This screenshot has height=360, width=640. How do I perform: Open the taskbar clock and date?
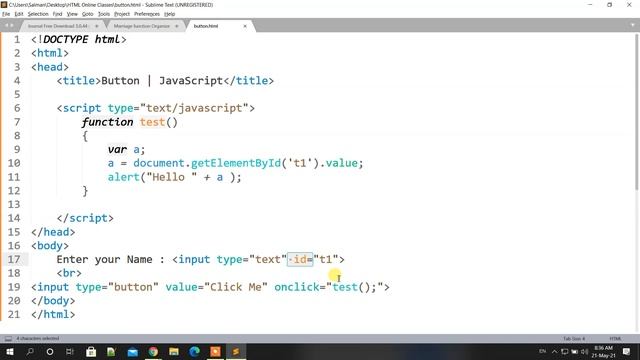pos(604,351)
